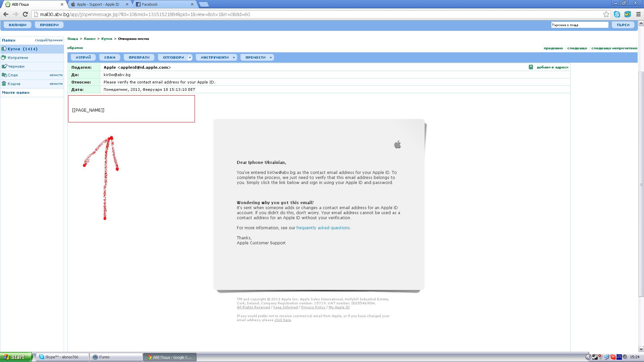The height and width of the screenshot is (362, 644).
Task: Open a new browser tab
Action: click(204, 4)
